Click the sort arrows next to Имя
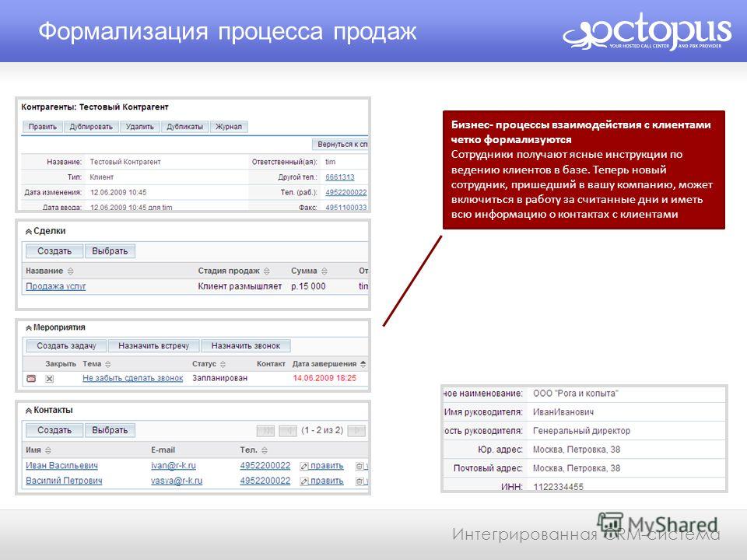The height and width of the screenshot is (560, 747). coord(48,450)
